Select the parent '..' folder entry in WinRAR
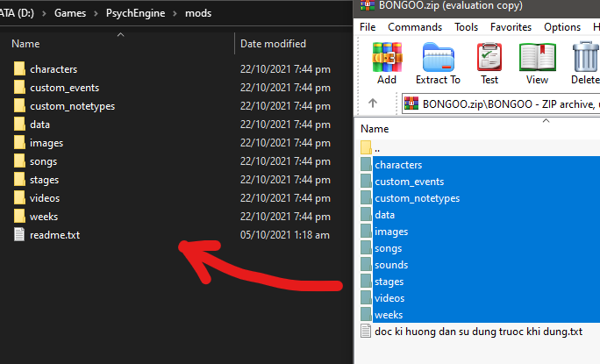The width and height of the screenshot is (600, 364). tap(477, 147)
